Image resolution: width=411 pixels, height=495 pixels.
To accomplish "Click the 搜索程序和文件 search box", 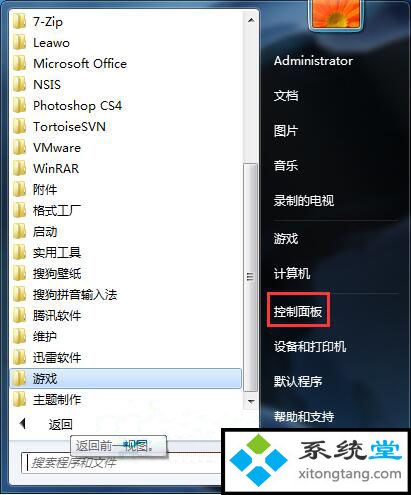I will pos(122,463).
